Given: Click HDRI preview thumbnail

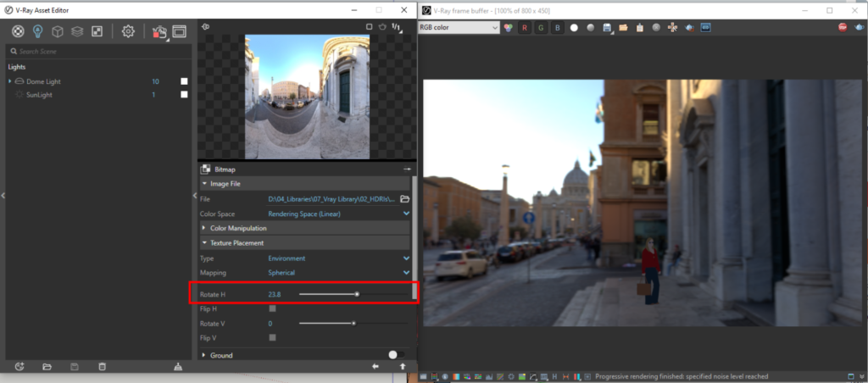Looking at the screenshot, I should (307, 97).
